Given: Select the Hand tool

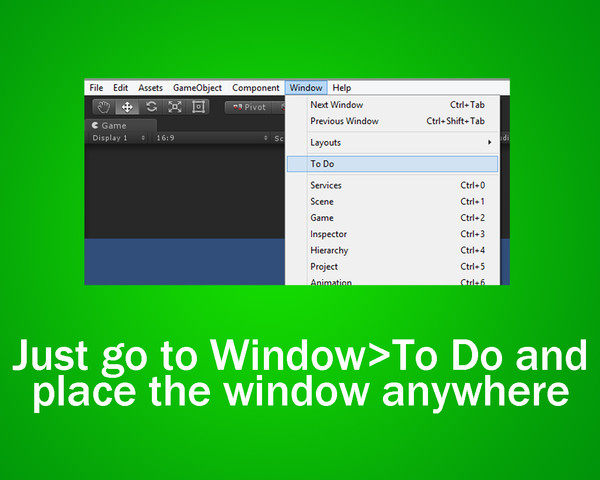Looking at the screenshot, I should pos(104,107).
